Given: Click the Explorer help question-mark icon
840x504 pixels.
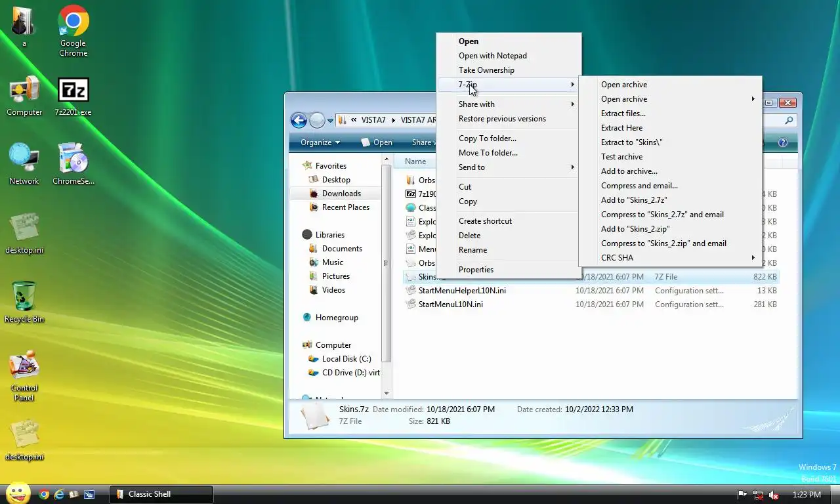Looking at the screenshot, I should coord(782,142).
